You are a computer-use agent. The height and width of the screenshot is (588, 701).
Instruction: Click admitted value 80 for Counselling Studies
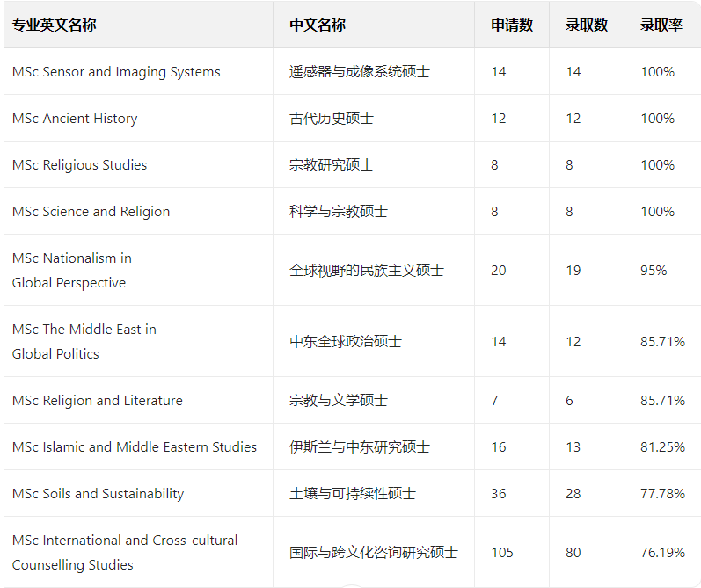(x=573, y=552)
